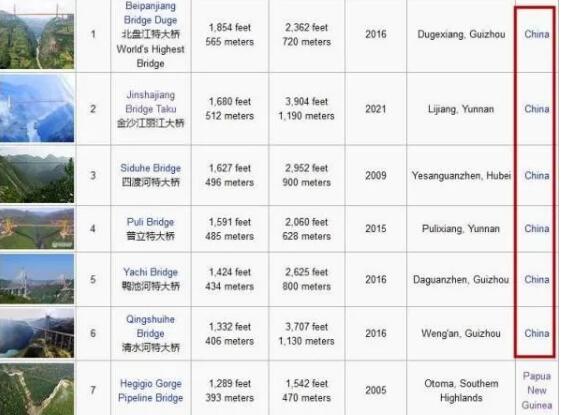Click the Beipanjiang Bridge thumbnail photo
The width and height of the screenshot is (561, 415).
coord(37,35)
